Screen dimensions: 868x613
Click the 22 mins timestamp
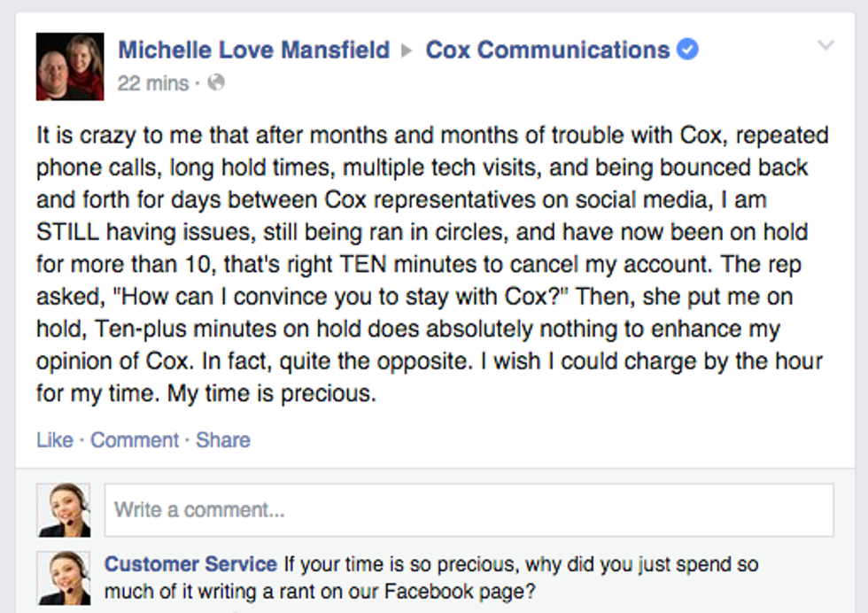[x=153, y=83]
